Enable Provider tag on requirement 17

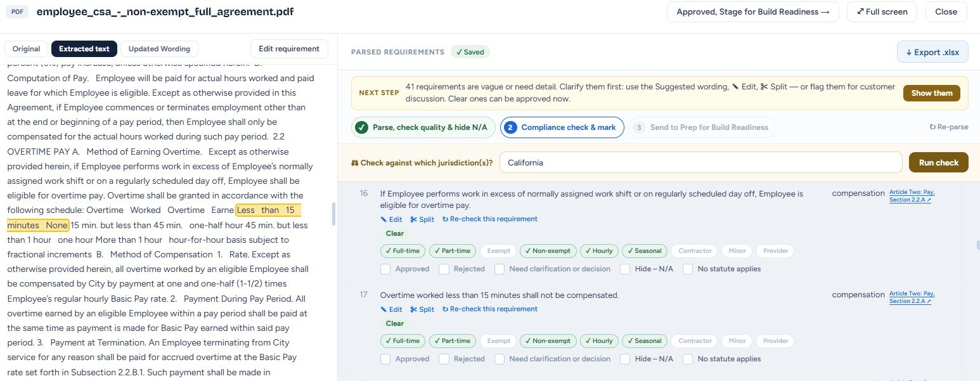tap(775, 341)
